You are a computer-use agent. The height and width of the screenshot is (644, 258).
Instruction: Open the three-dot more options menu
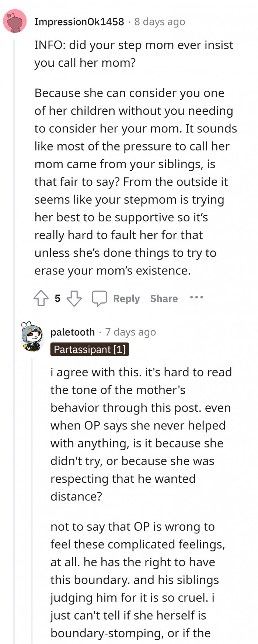[x=196, y=297]
